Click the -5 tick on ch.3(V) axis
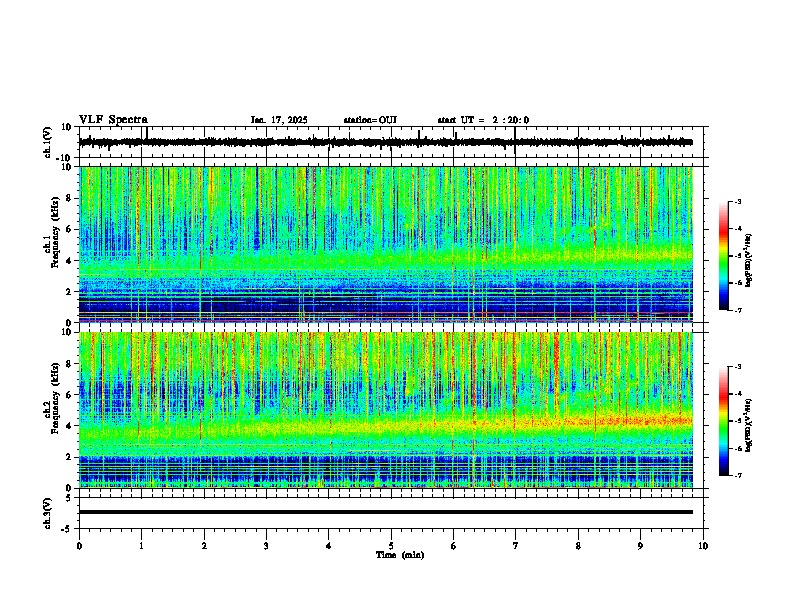Screen dimensions: 792x612 coord(67,529)
